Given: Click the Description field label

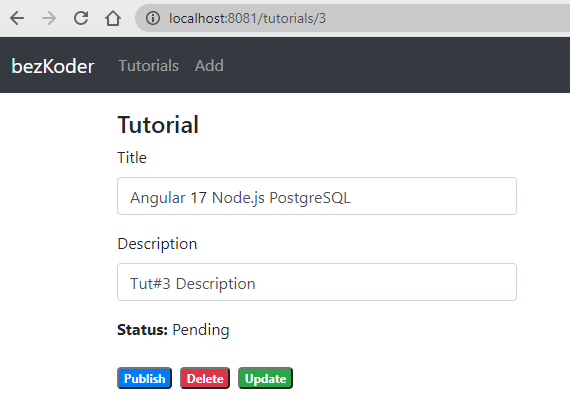Looking at the screenshot, I should tap(157, 244).
